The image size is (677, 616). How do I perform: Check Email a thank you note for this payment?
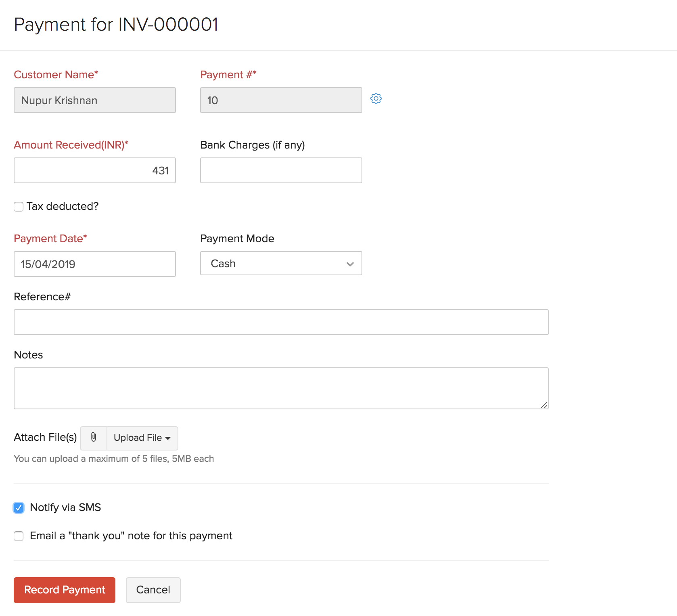point(19,536)
